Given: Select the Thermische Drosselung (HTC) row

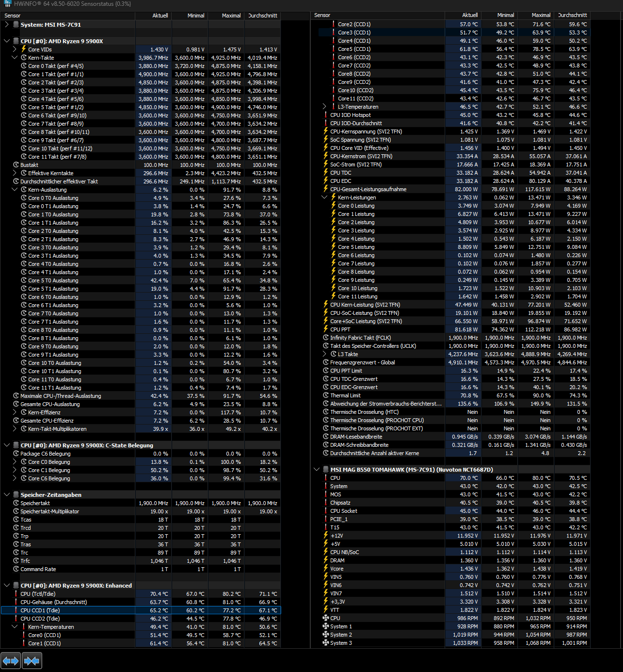Looking at the screenshot, I should (451, 412).
